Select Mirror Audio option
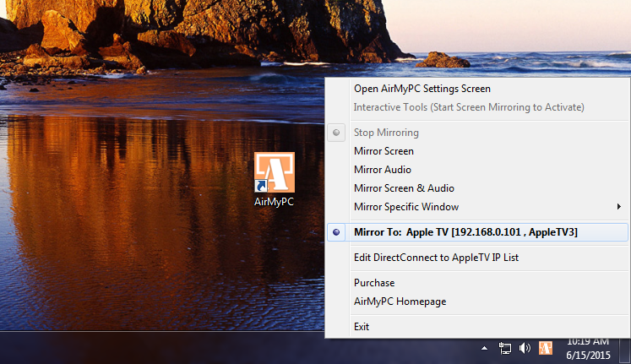Screen dimensions: 631x364 point(477,170)
